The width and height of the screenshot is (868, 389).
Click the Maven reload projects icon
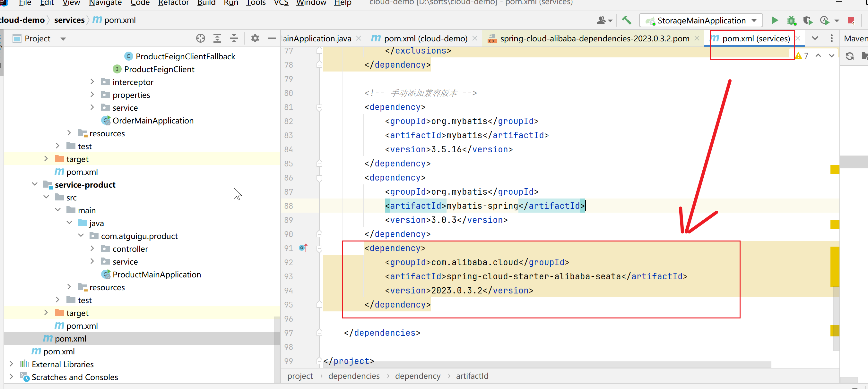(x=849, y=56)
